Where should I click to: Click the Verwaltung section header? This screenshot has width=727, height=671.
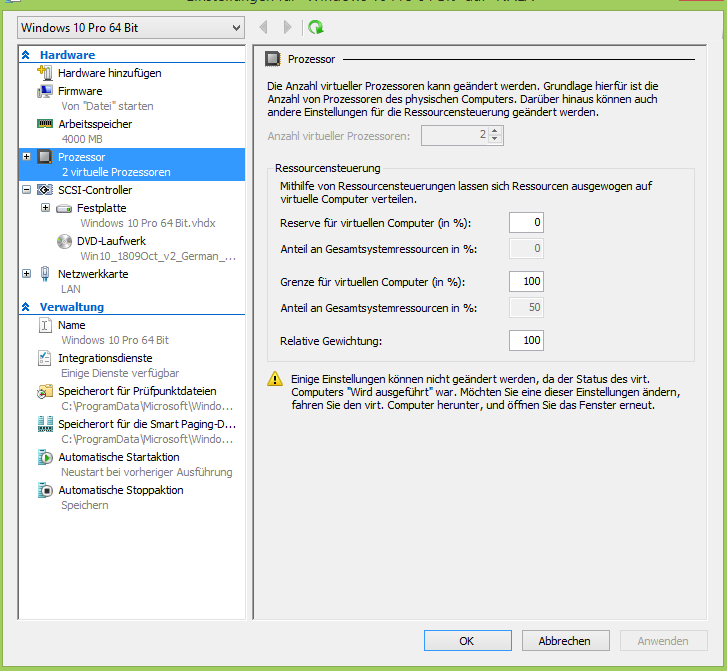72,307
